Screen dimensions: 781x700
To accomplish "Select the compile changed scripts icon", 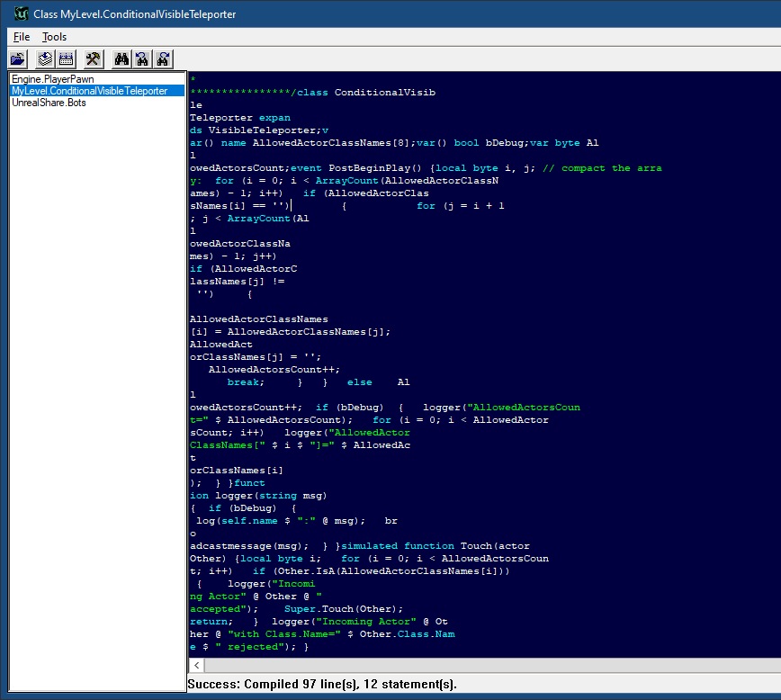I will (x=43, y=58).
